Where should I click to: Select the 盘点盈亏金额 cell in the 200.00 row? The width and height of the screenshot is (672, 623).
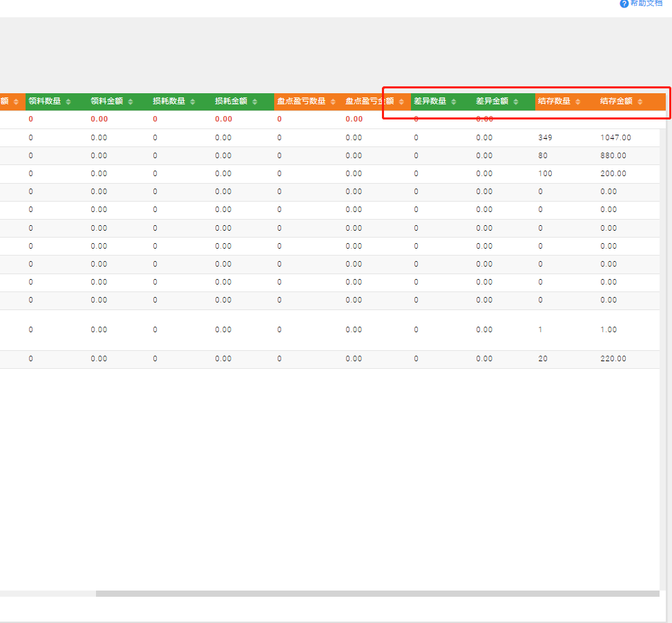[x=354, y=173]
